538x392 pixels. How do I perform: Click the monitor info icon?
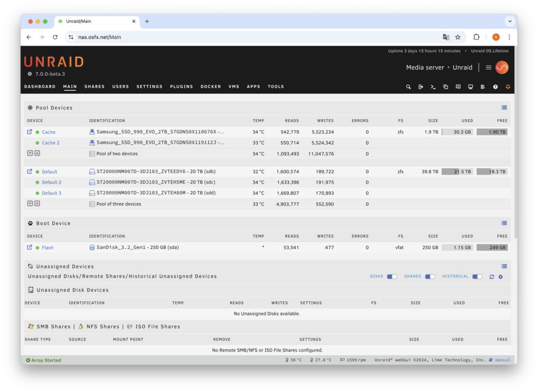pyautogui.click(x=470, y=87)
